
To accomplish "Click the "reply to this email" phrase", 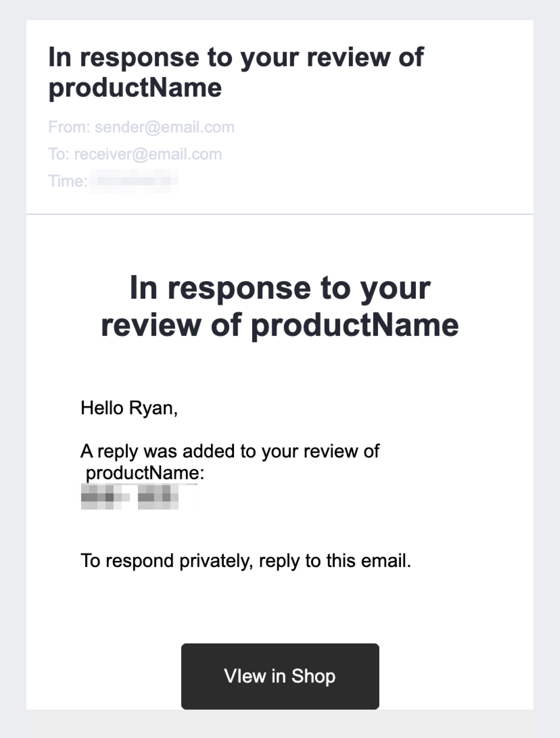I will [335, 561].
